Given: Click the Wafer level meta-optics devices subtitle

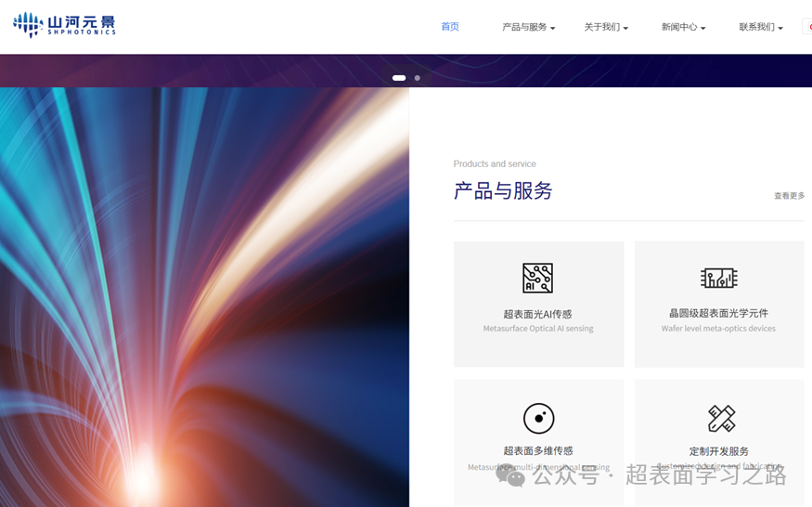Looking at the screenshot, I should point(718,329).
